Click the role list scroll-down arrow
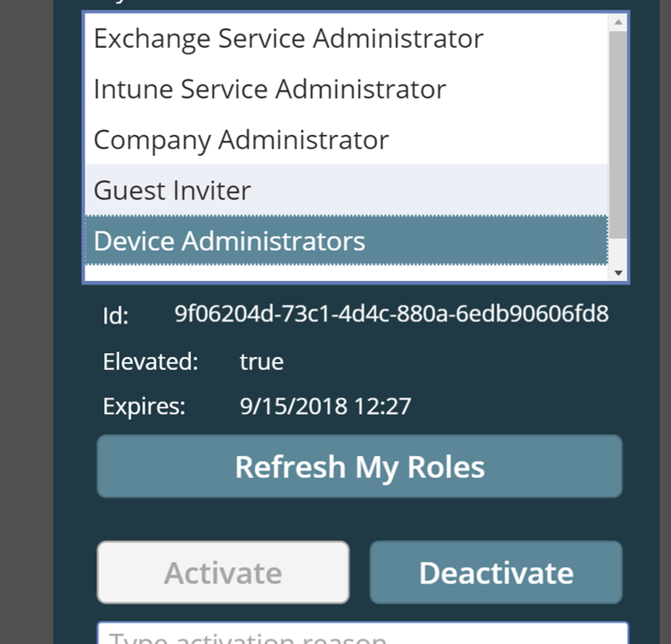Viewport: 671px width, 644px height. pos(618,273)
